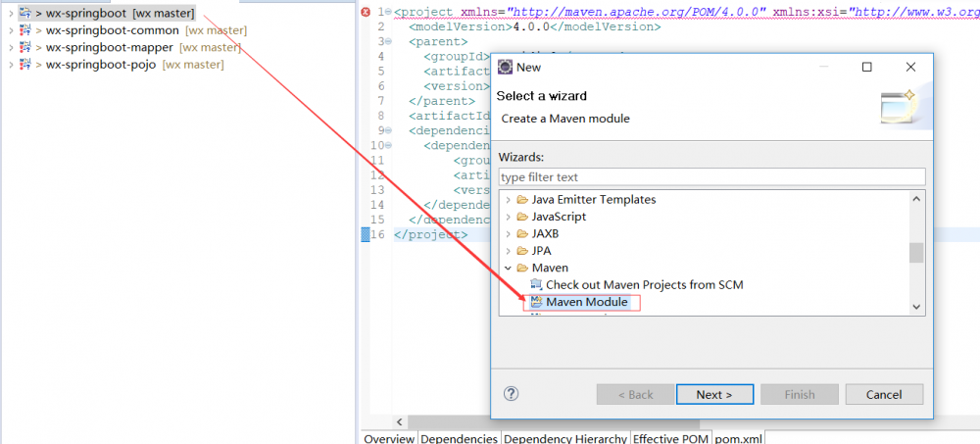Click the wx-springboot-mapper project icon
980x444 pixels.
[x=25, y=47]
